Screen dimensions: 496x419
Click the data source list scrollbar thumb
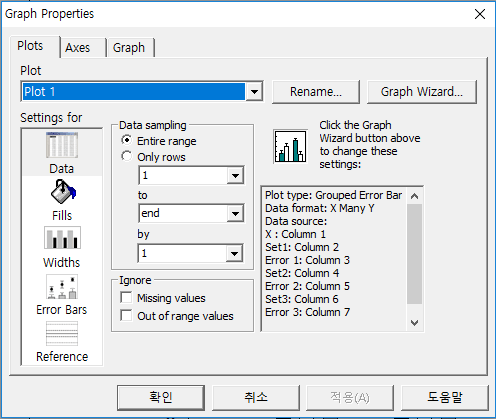click(x=414, y=254)
